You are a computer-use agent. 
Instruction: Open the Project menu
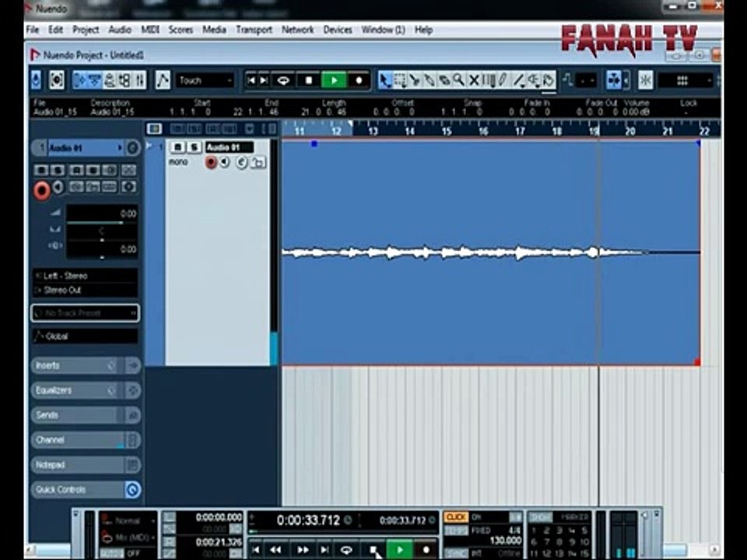click(86, 30)
